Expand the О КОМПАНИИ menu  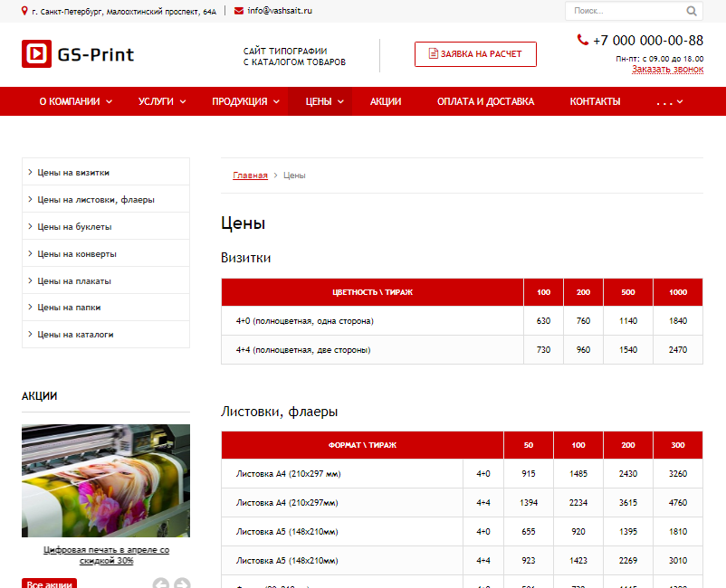click(75, 101)
